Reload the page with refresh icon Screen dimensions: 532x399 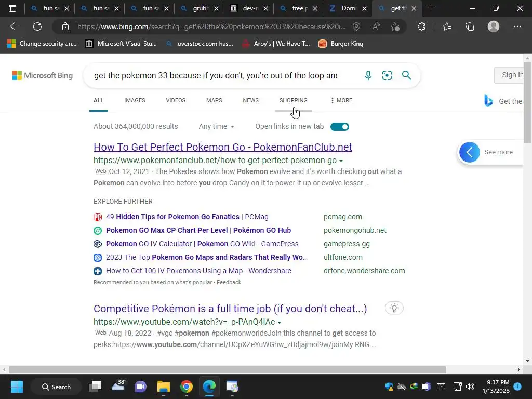(37, 26)
